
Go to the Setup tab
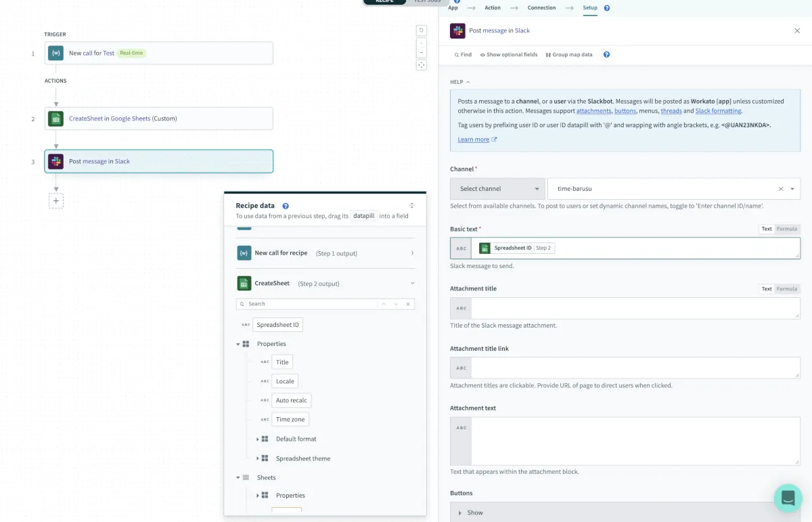click(590, 8)
